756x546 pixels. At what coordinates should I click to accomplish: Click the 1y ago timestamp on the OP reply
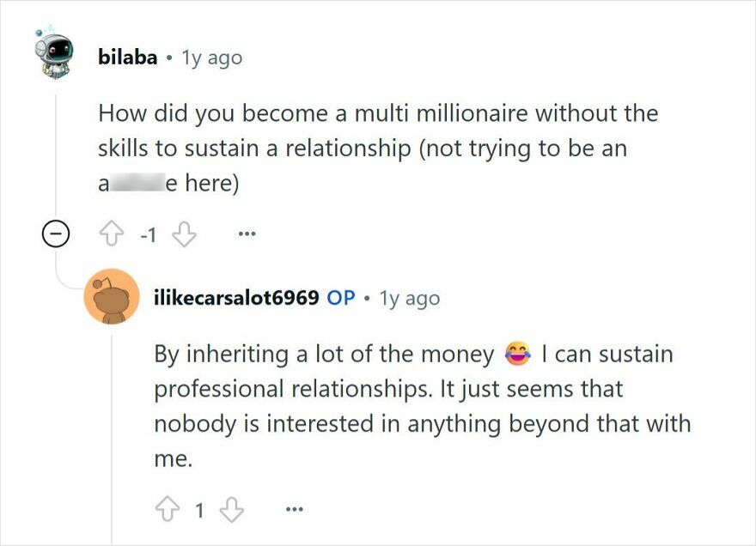click(x=409, y=298)
